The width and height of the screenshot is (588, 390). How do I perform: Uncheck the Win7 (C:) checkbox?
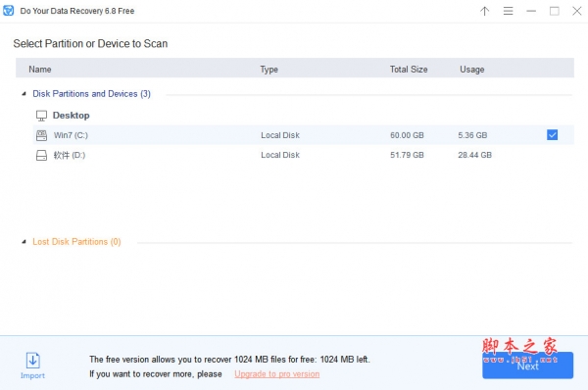point(552,135)
